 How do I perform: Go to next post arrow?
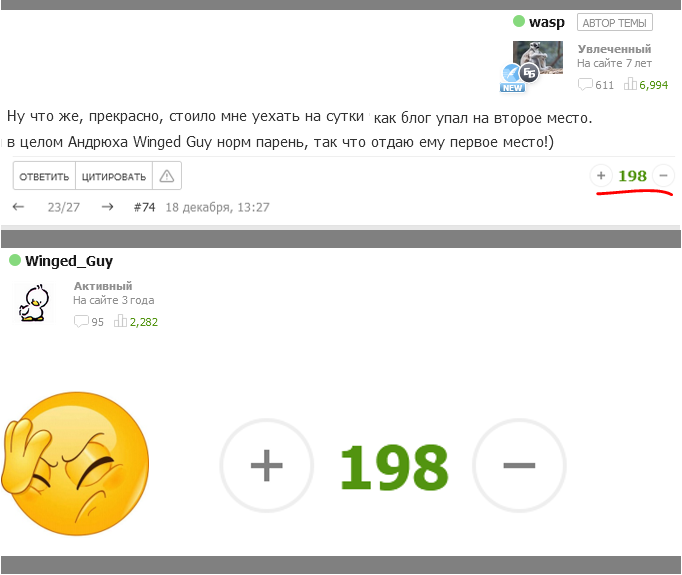point(107,207)
